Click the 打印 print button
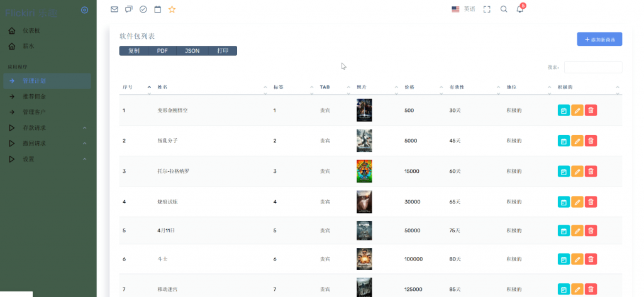This screenshot has width=644, height=297. [223, 51]
